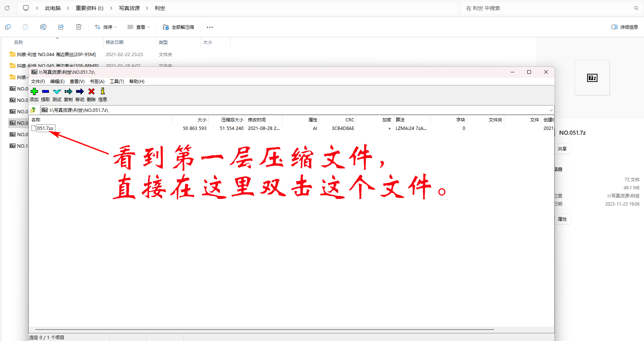Click the 移动 (Move) icon in 7-Zip
644x341 pixels.
pos(80,92)
